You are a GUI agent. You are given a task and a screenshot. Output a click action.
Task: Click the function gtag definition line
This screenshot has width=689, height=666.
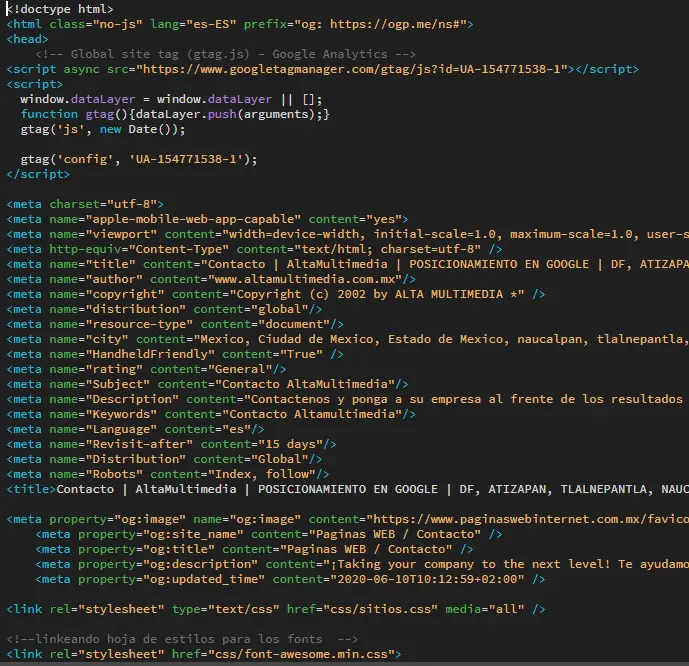click(174, 114)
